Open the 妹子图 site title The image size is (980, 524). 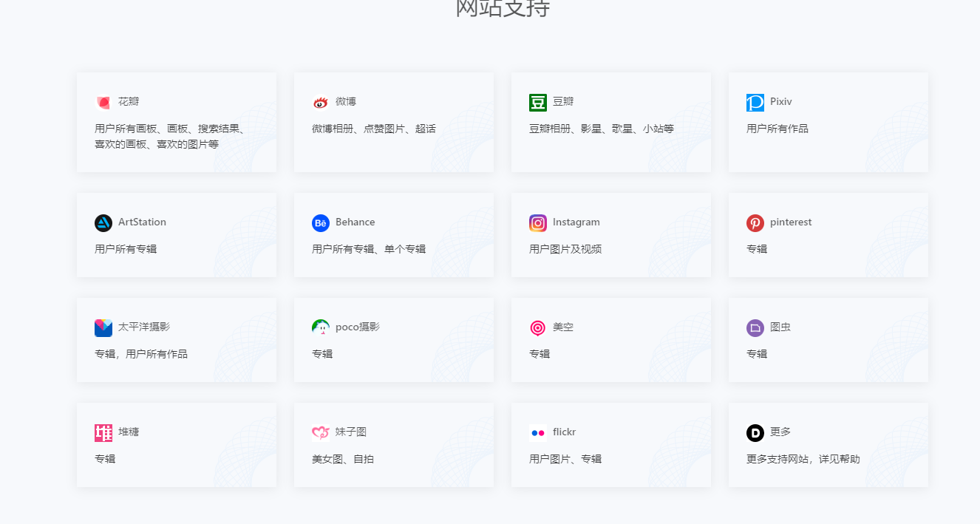[x=351, y=432]
